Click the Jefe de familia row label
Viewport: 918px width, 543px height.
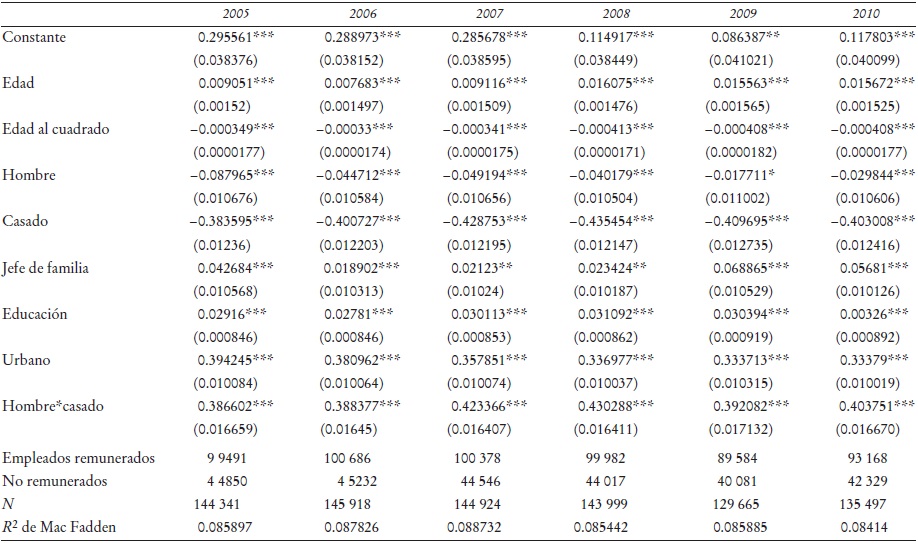[48, 267]
